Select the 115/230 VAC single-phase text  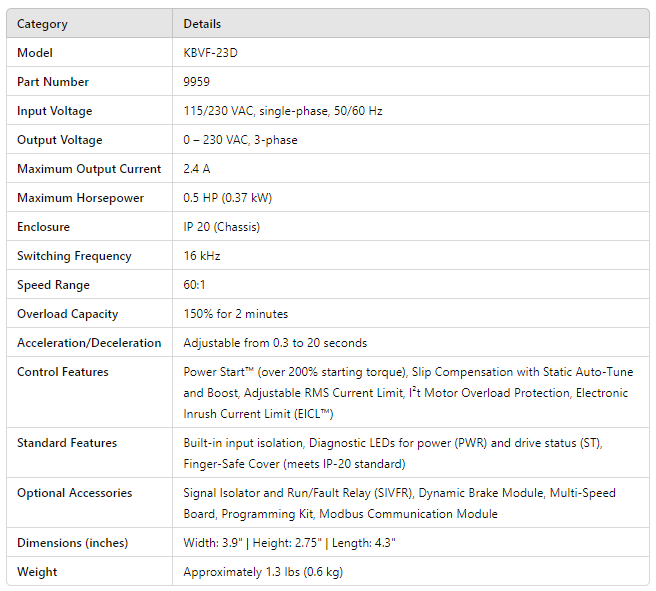tap(282, 111)
